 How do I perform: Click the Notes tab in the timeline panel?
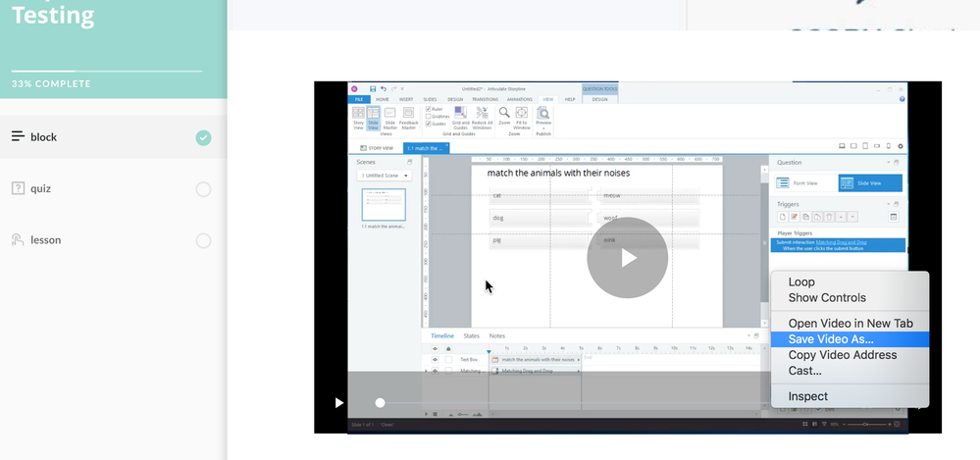tap(497, 335)
